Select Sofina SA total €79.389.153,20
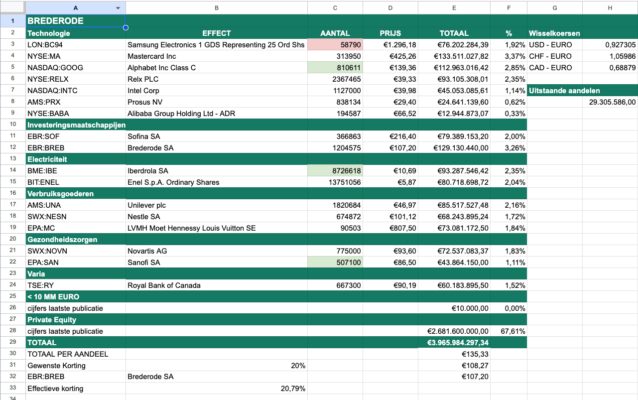 [454, 136]
